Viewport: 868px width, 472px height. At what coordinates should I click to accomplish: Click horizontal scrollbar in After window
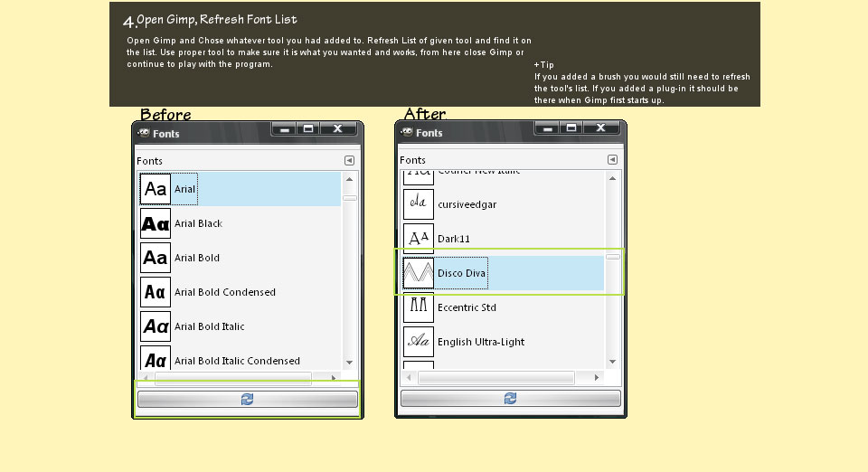point(496,377)
